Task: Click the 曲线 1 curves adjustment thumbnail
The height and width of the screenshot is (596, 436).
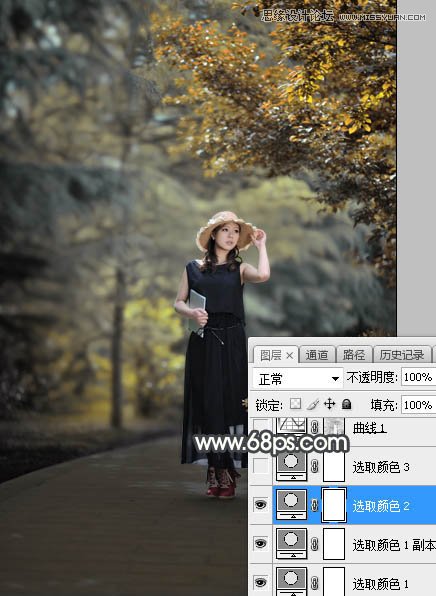Action: click(x=292, y=425)
